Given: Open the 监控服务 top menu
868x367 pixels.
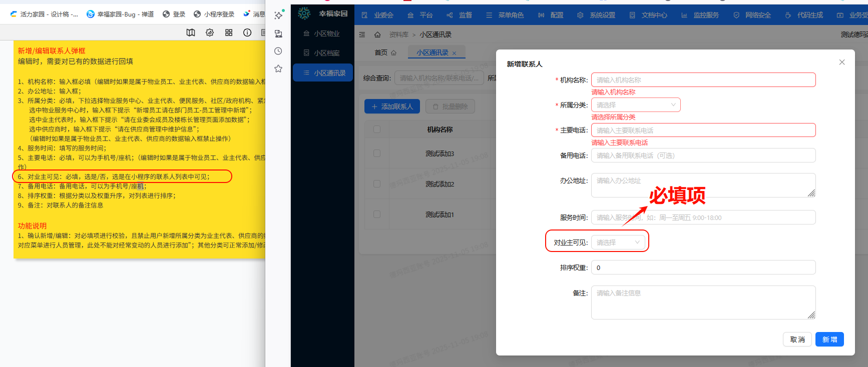Looking at the screenshot, I should pos(700,15).
